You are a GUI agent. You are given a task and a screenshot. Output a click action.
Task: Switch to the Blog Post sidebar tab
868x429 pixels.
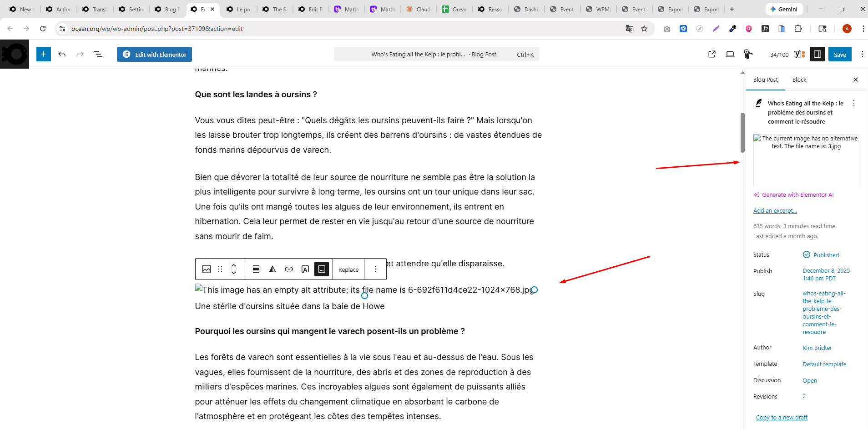click(766, 80)
